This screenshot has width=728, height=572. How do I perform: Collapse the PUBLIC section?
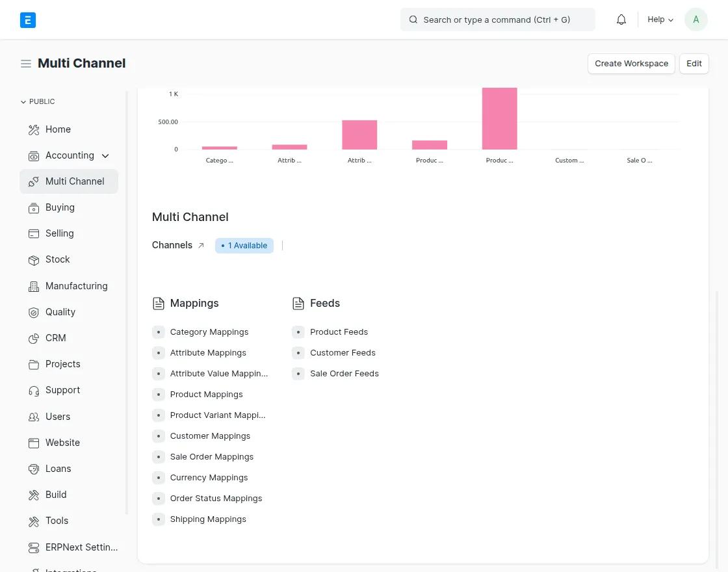point(23,101)
